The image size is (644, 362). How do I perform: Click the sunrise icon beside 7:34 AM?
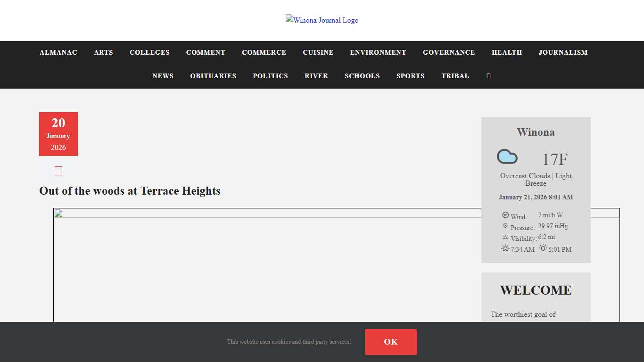(505, 248)
